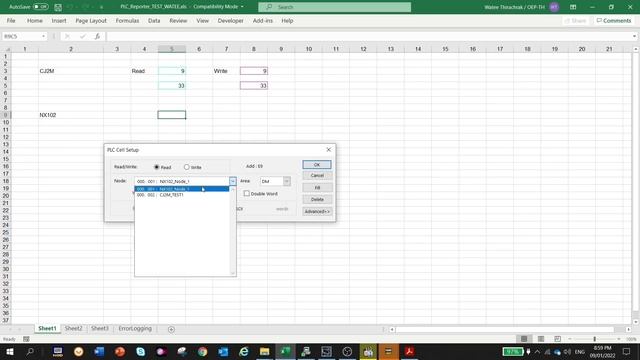This screenshot has height=360, width=640.
Task: Click the Name Box field
Action: click(21, 36)
